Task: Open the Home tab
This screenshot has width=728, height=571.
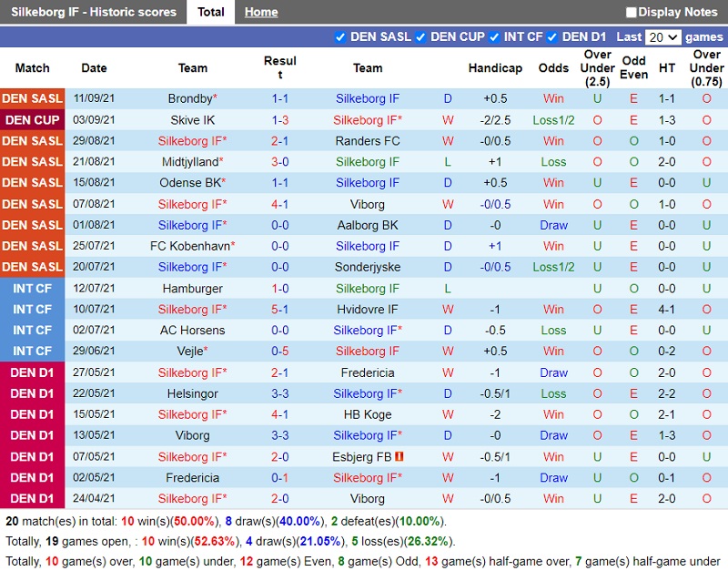Action: (261, 12)
